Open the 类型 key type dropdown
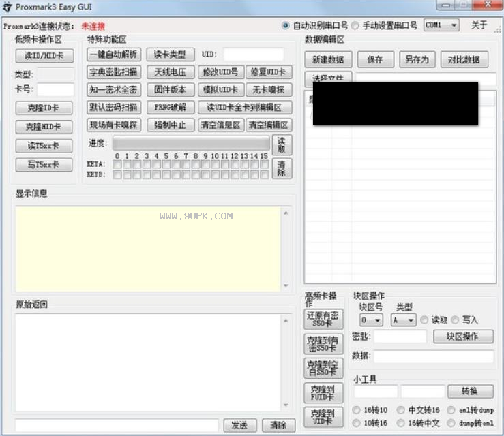The height and width of the screenshot is (436, 504). tap(403, 320)
